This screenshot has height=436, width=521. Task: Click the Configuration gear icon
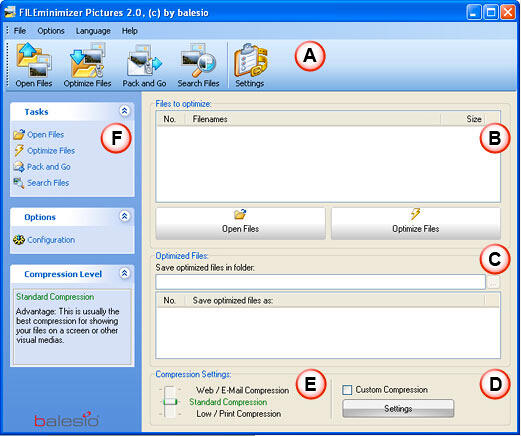coord(19,240)
